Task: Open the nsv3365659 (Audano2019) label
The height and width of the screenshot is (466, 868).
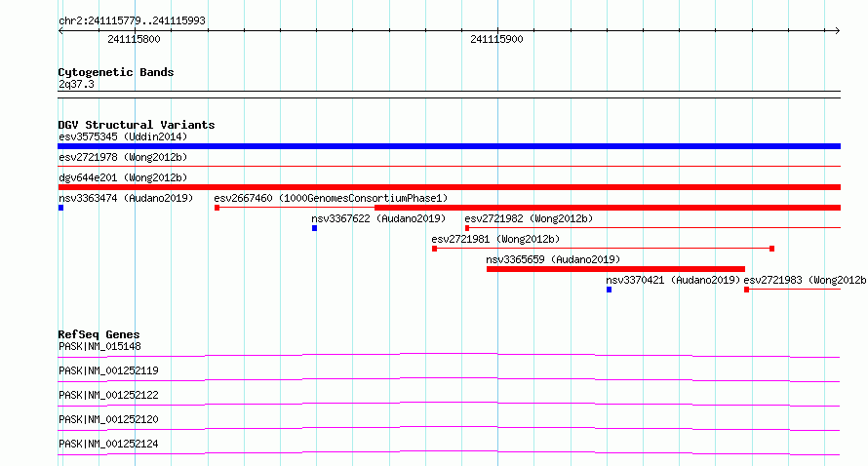Action: [553, 259]
